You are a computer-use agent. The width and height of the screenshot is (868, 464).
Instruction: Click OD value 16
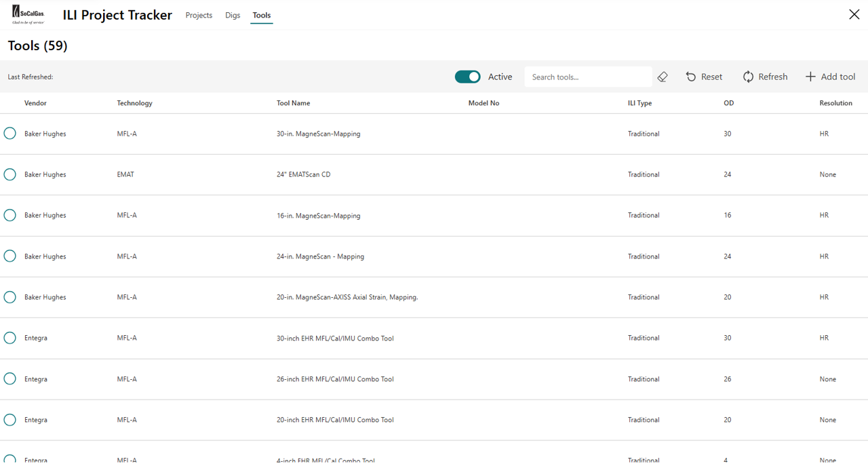[x=727, y=215]
